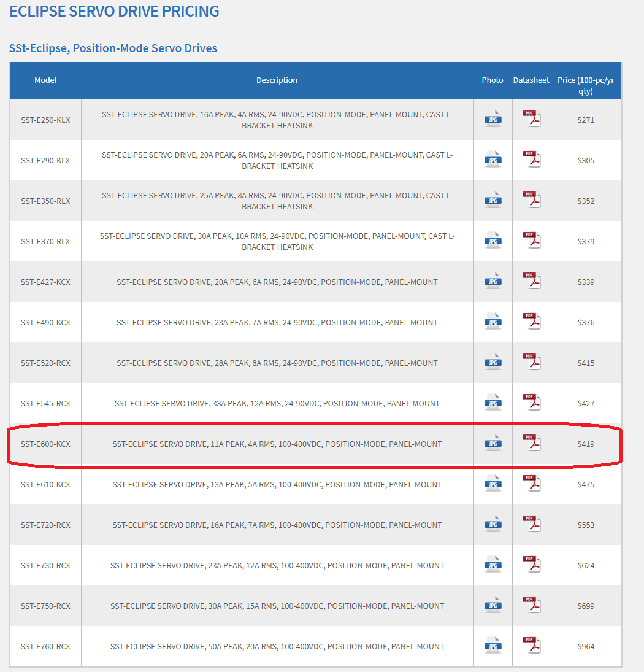The image size is (644, 672).
Task: Select model cell SST-E750-RCX
Action: point(45,606)
